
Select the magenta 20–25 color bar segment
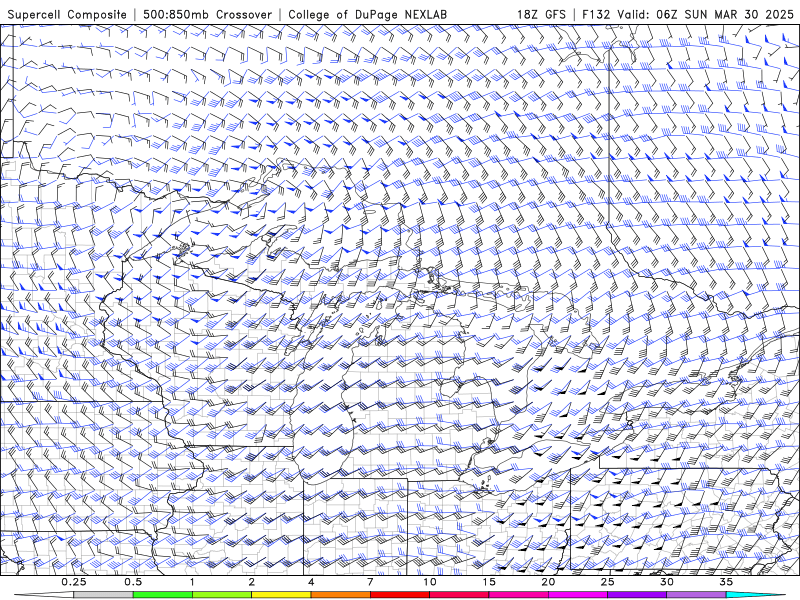[x=578, y=595]
